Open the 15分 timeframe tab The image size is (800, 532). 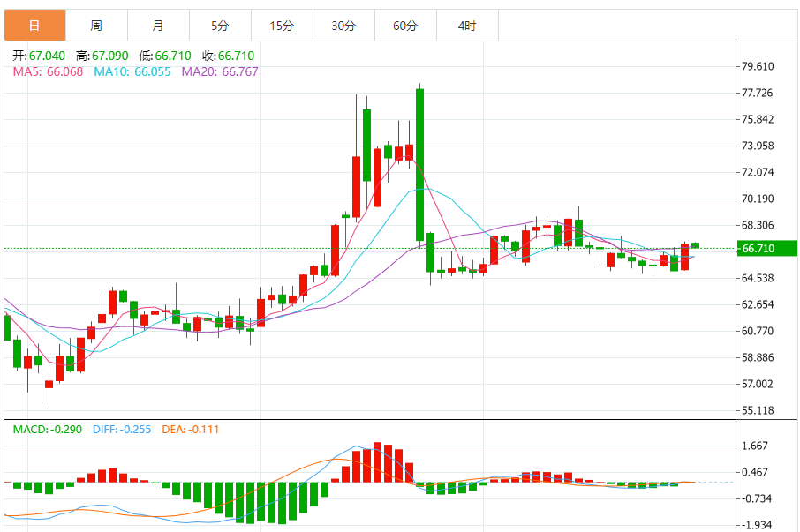tap(282, 26)
